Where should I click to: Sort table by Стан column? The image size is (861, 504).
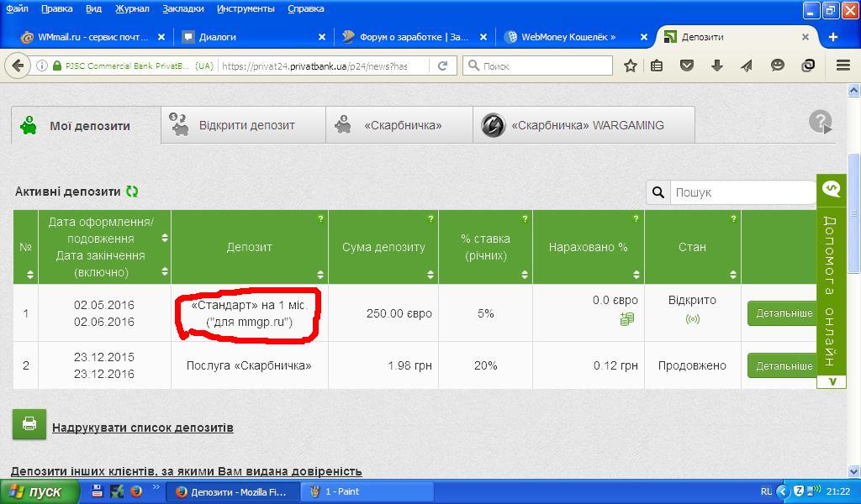pos(733,275)
